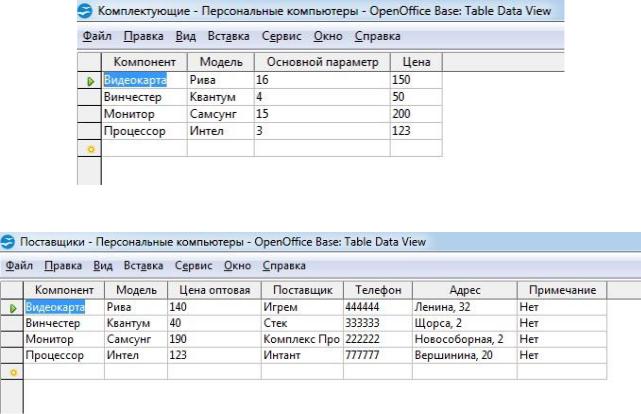641x414 pixels.
Task: Open Окно menu in Комплектующие window
Action: (328, 36)
